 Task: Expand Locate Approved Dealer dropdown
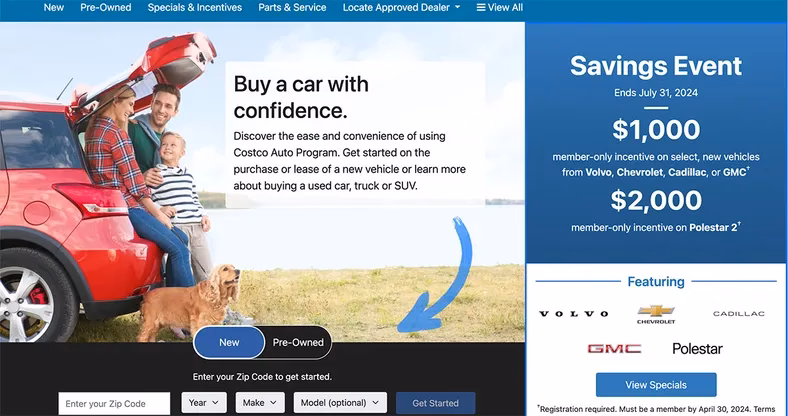[401, 8]
